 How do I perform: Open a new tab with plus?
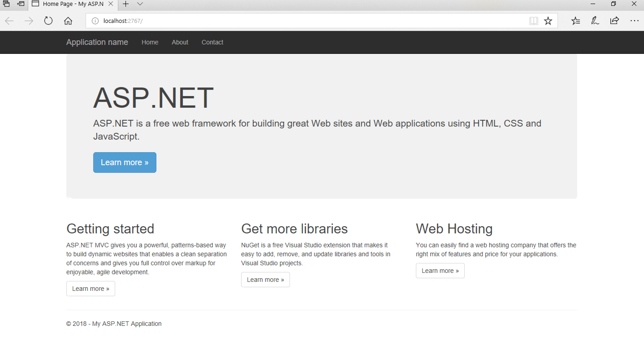coord(126,4)
